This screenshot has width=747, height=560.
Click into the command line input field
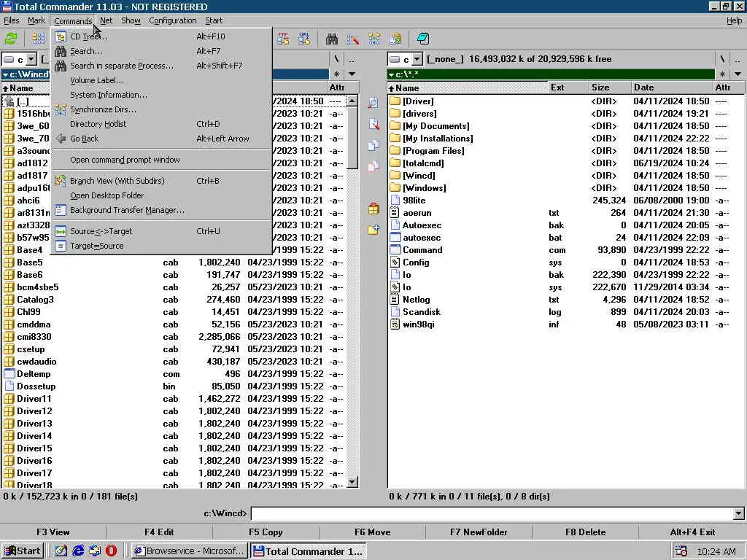click(492, 513)
